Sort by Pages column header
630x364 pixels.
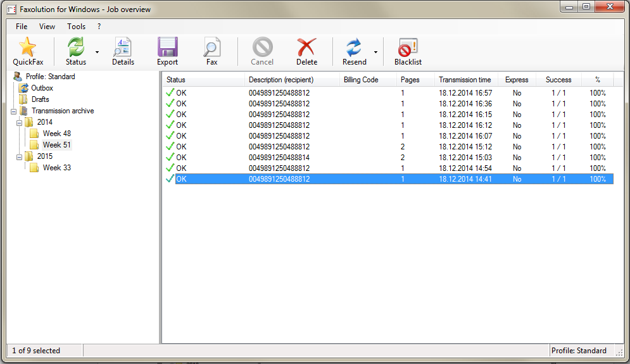point(410,80)
